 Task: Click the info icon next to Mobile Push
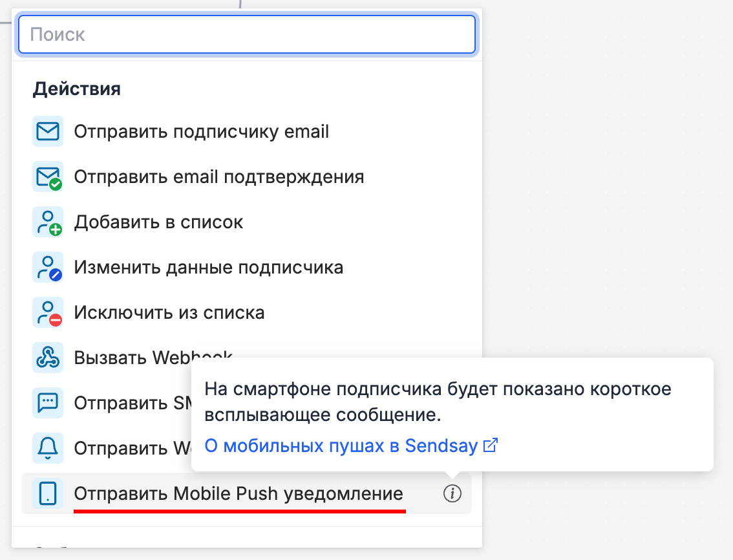(x=452, y=493)
